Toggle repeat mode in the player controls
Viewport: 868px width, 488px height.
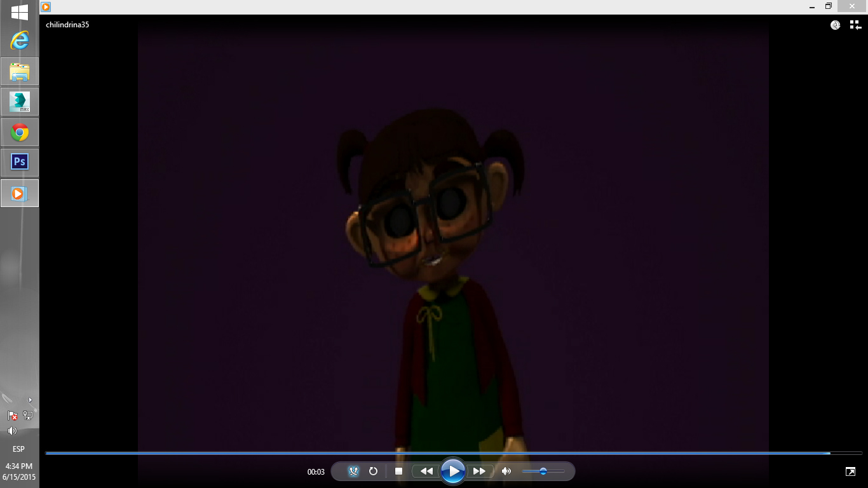(x=374, y=471)
